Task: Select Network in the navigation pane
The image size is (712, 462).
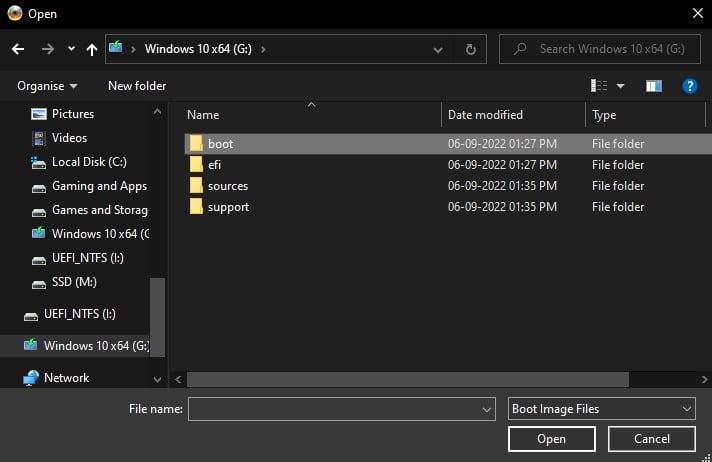Action: 66,378
